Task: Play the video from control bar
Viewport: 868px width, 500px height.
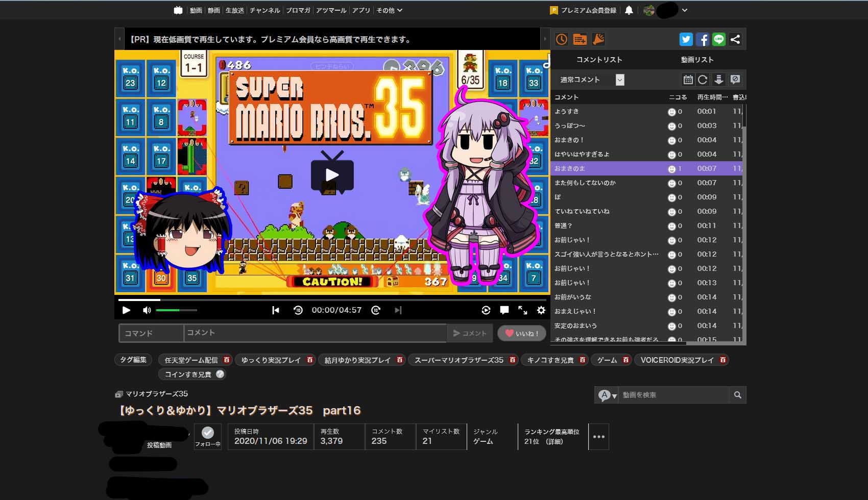Action: (126, 310)
